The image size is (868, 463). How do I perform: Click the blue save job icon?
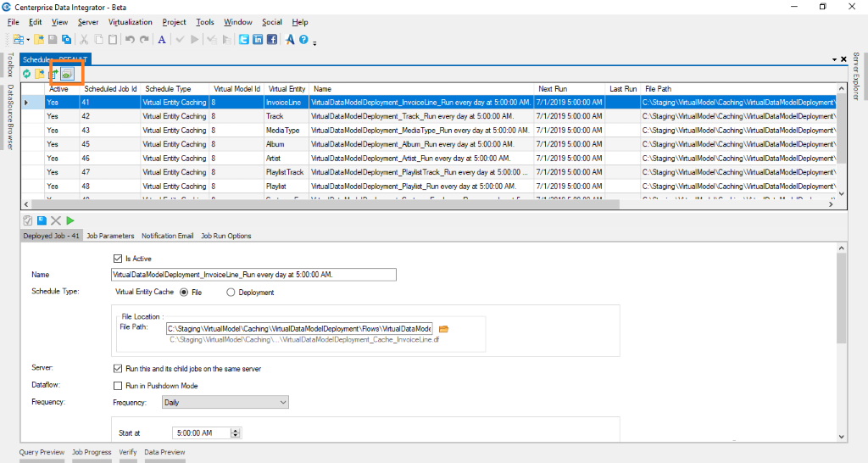tap(42, 220)
